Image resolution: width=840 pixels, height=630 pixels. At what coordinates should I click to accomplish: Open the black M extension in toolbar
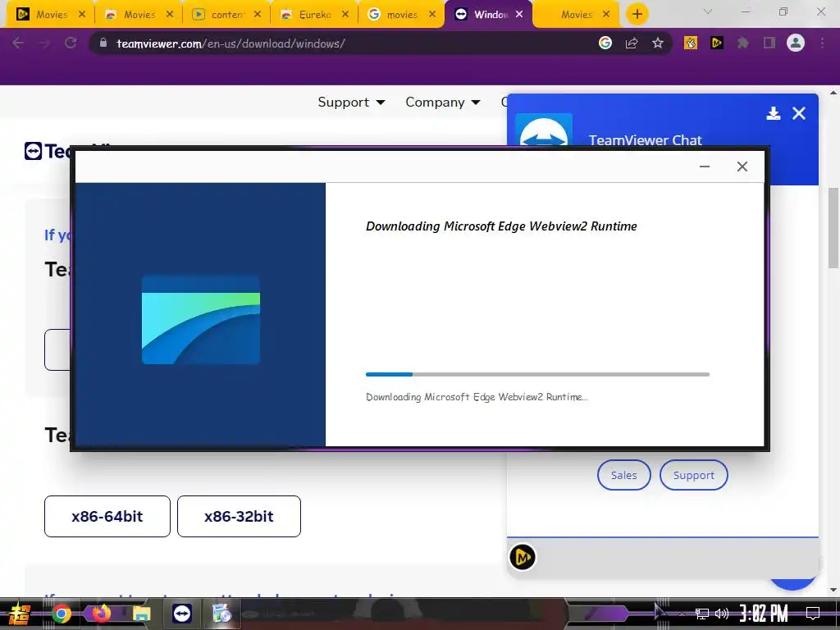(717, 43)
